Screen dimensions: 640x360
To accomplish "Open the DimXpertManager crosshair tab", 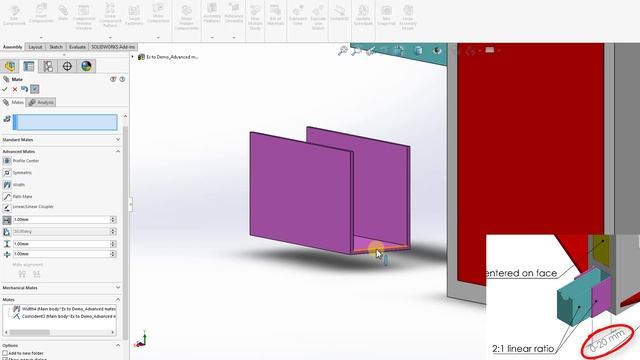I will point(67,66).
